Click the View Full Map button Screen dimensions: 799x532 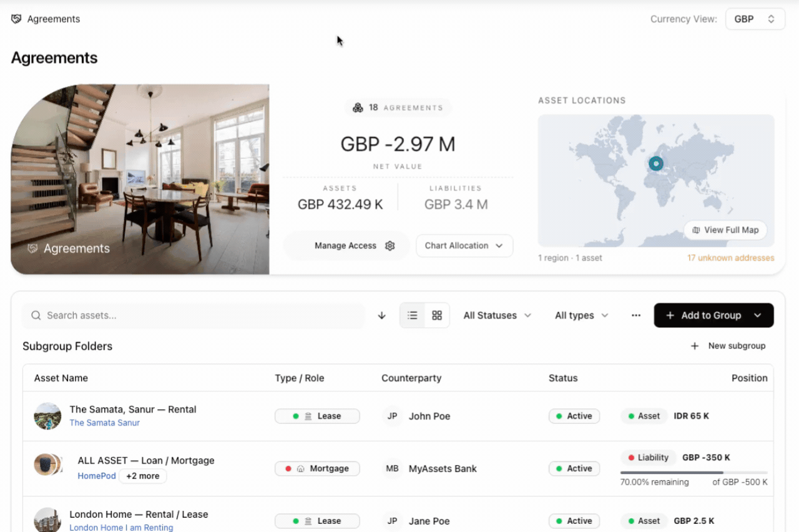(725, 230)
